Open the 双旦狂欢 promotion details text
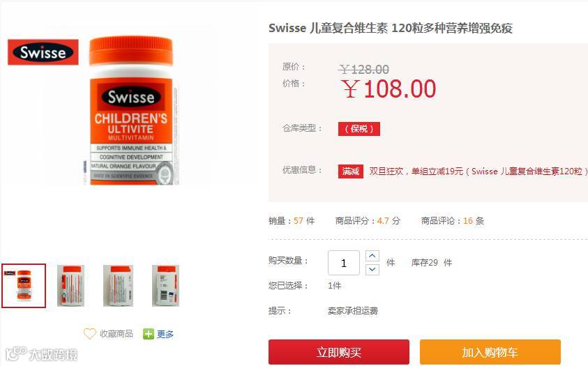 coord(478,171)
